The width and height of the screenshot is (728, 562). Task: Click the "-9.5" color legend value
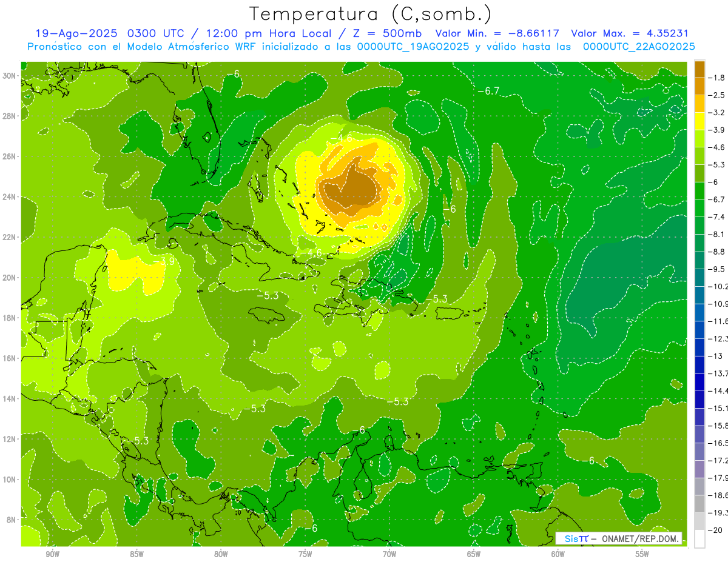717,269
